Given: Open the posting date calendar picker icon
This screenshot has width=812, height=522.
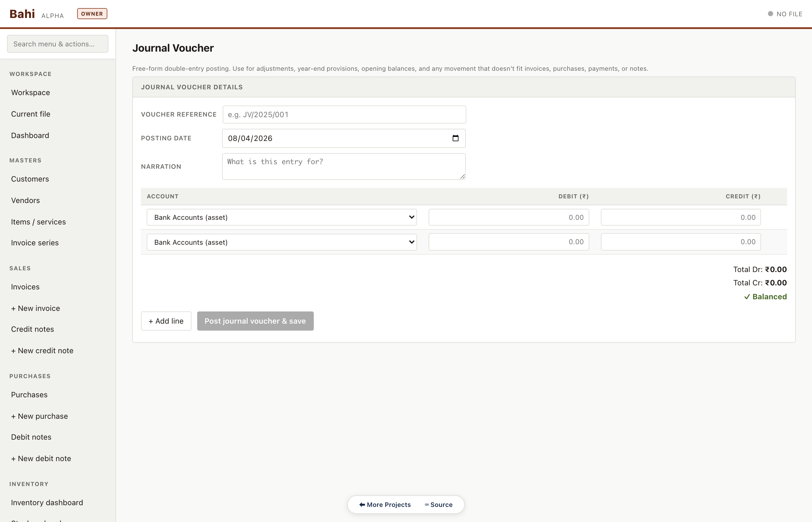Looking at the screenshot, I should click(455, 138).
